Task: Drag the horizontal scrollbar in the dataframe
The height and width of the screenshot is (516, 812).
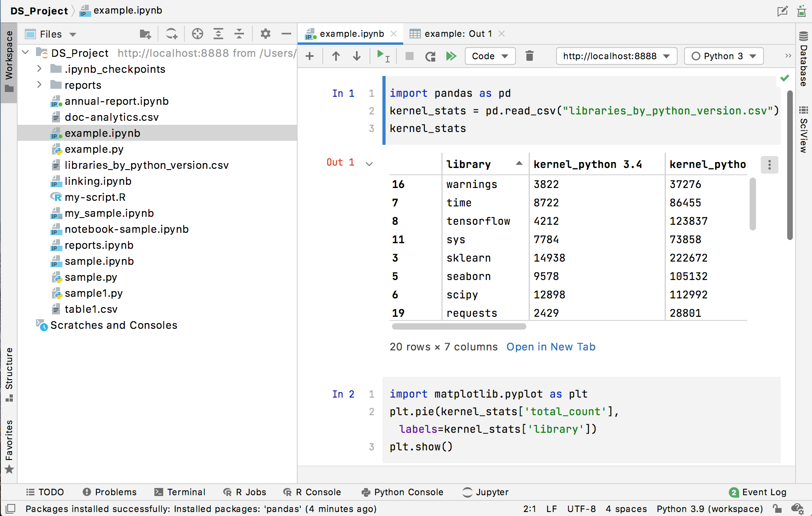Action: point(456,327)
